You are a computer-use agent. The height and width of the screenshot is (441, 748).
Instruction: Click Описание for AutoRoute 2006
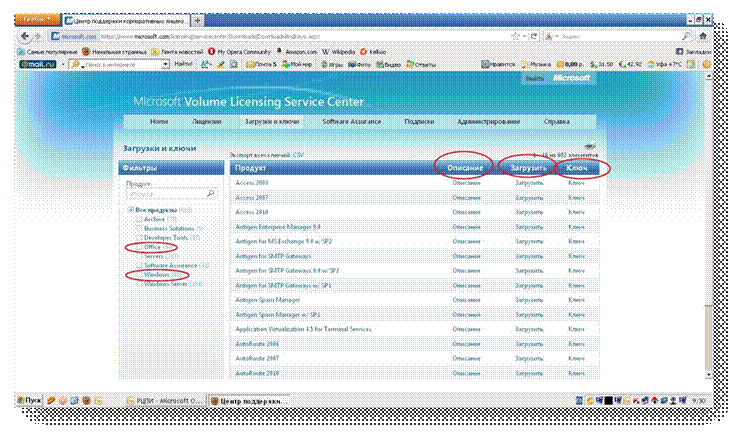point(466,344)
